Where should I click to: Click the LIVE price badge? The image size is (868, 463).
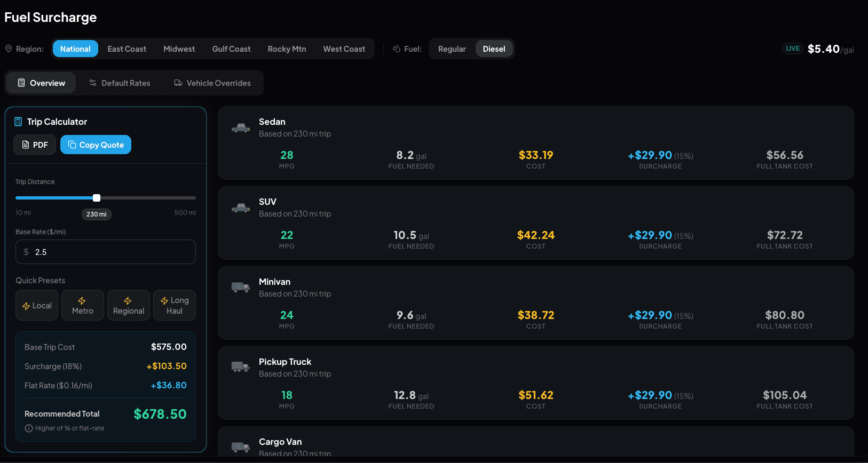(x=793, y=49)
